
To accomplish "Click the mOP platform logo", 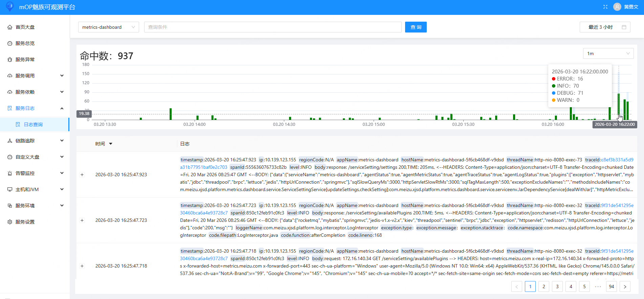I will coord(10,7).
